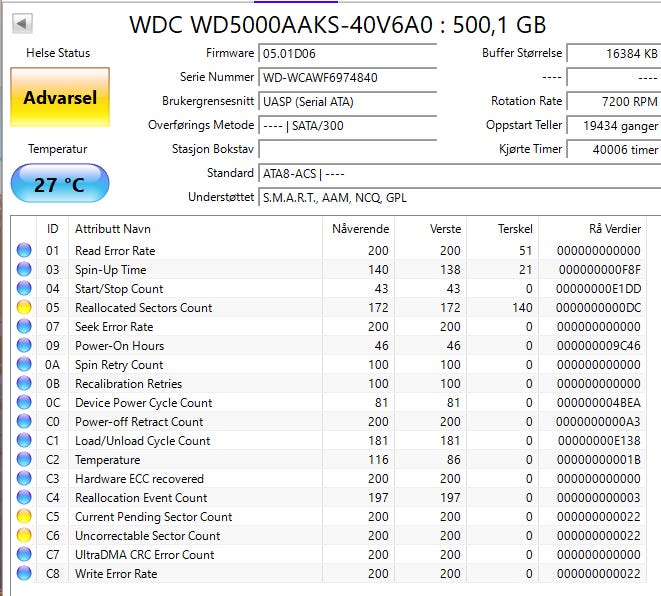The height and width of the screenshot is (596, 661).
Task: Click the rotation rate field 7200 RPM
Action: [x=614, y=102]
